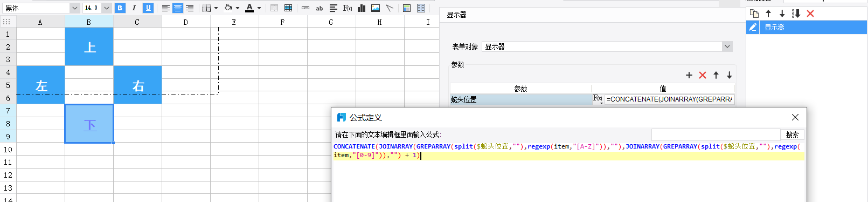Sort hyperlink list icon
This screenshot has width=868, height=202.
point(796,14)
